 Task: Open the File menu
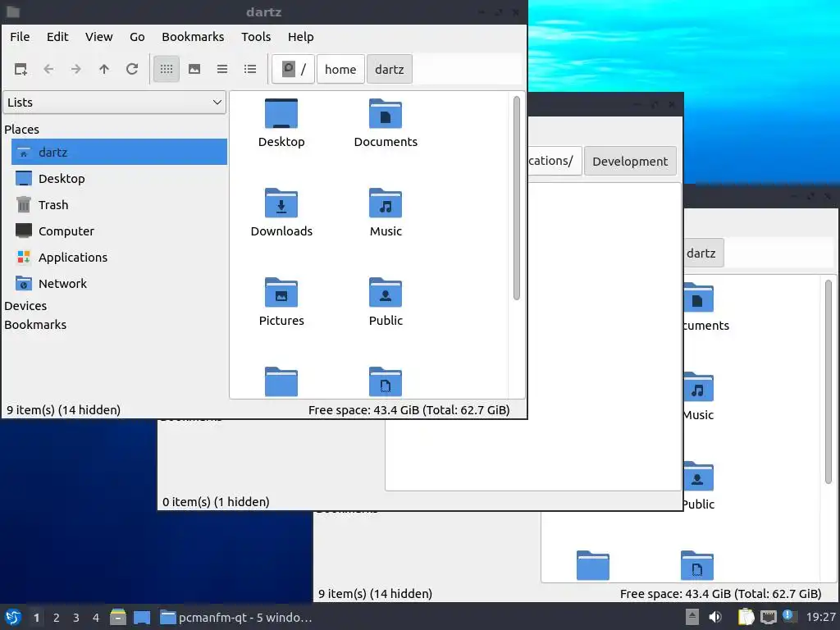(20, 37)
